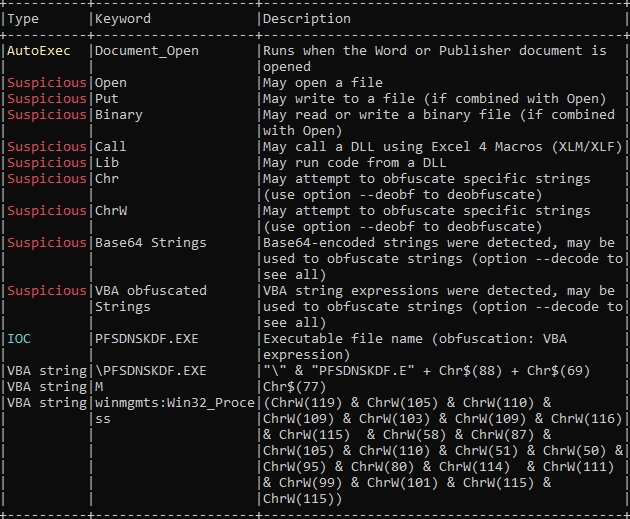The width and height of the screenshot is (630, 519).
Task: Select the yellow AutoExec type label
Action: click(39, 50)
